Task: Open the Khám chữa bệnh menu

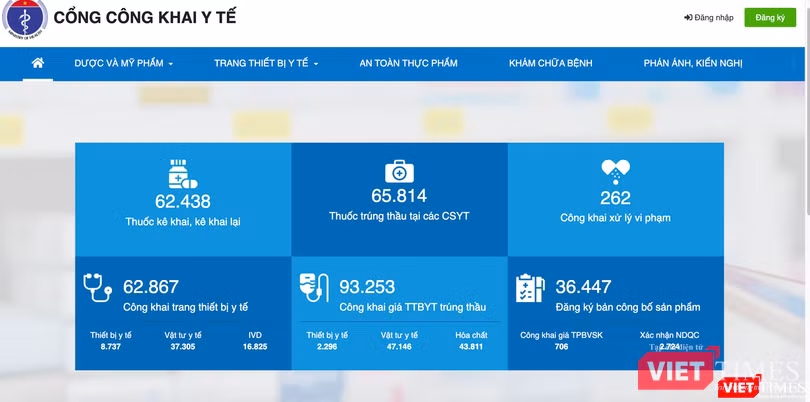Action: tap(551, 63)
